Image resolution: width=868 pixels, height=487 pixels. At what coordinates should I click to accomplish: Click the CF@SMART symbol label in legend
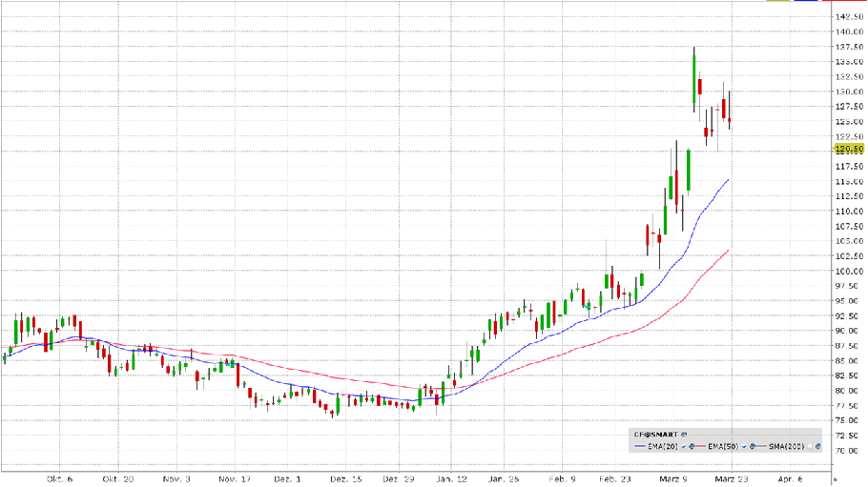click(655, 435)
